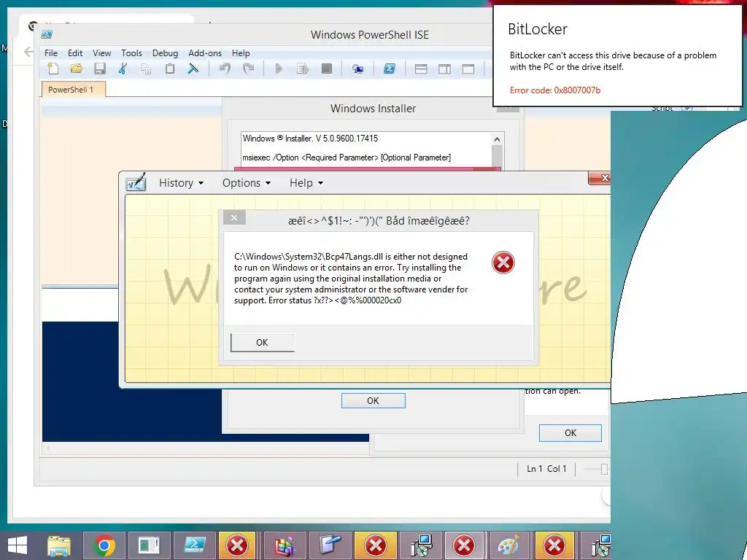Click the 'msiexec /Option' usage line
Screen dimensions: 747x560
[347, 157]
